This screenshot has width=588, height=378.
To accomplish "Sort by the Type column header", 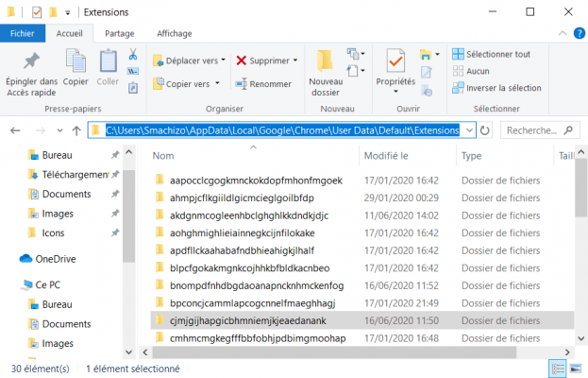I will (x=471, y=156).
